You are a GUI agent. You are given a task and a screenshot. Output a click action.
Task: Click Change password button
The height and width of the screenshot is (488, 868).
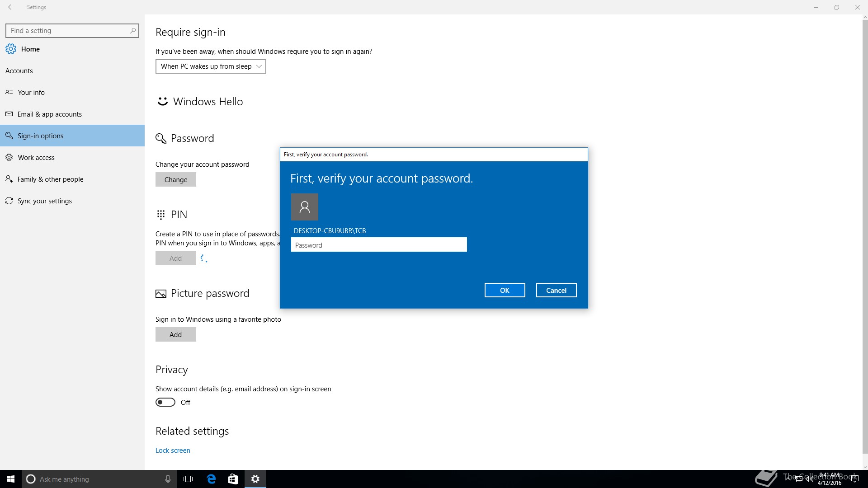176,179
